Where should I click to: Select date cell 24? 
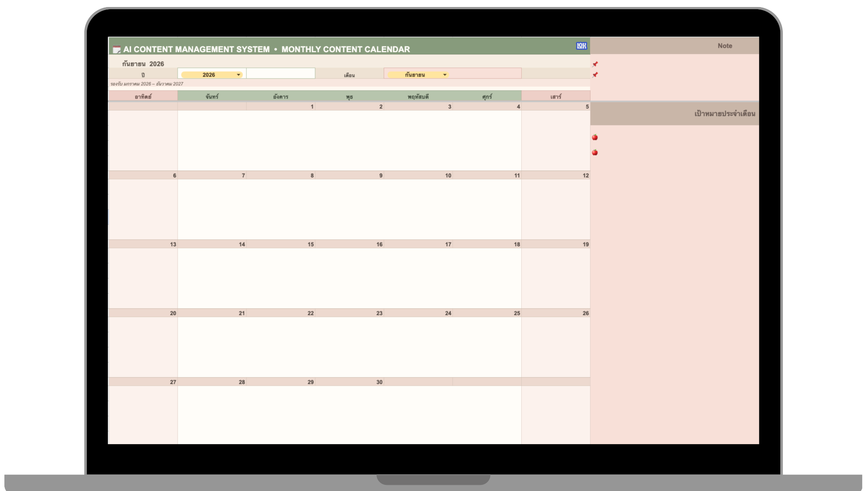(x=418, y=313)
